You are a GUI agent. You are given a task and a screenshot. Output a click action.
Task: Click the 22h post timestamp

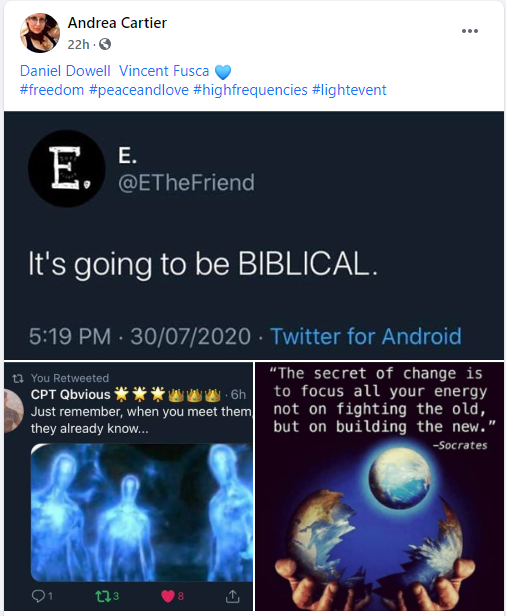78,45
